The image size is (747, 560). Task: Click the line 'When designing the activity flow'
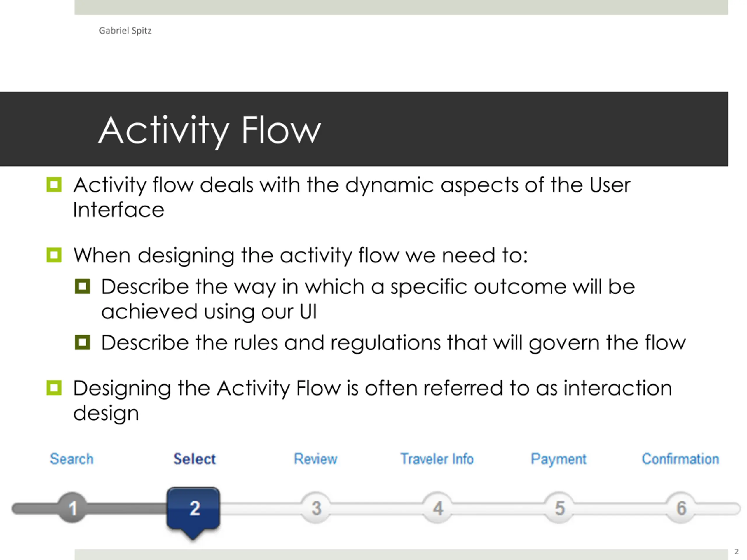tap(301, 256)
